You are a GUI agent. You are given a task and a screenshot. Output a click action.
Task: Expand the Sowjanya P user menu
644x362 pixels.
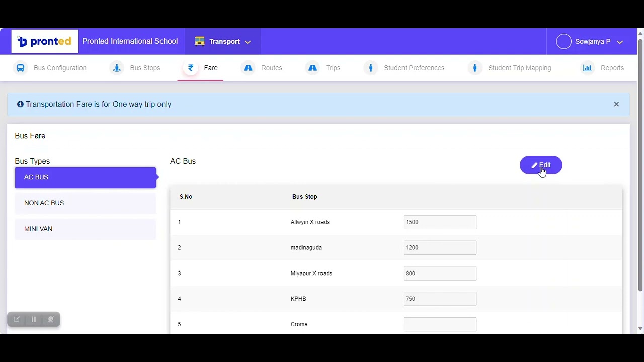(x=590, y=41)
